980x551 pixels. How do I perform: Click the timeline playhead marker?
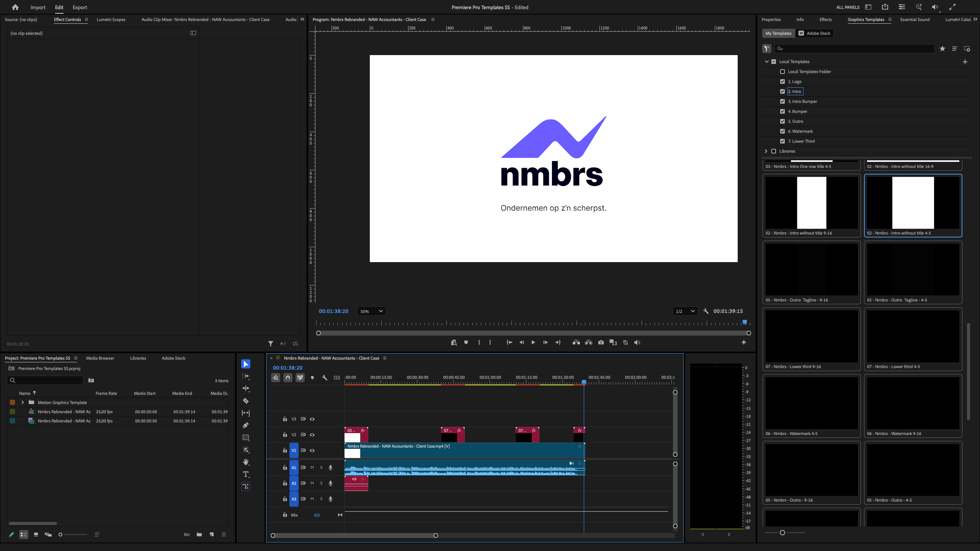(584, 382)
